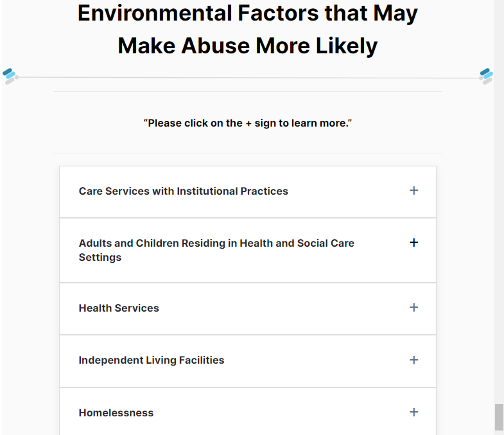Click gray dot at divider's left end
The image size is (504, 435).
point(17,77)
